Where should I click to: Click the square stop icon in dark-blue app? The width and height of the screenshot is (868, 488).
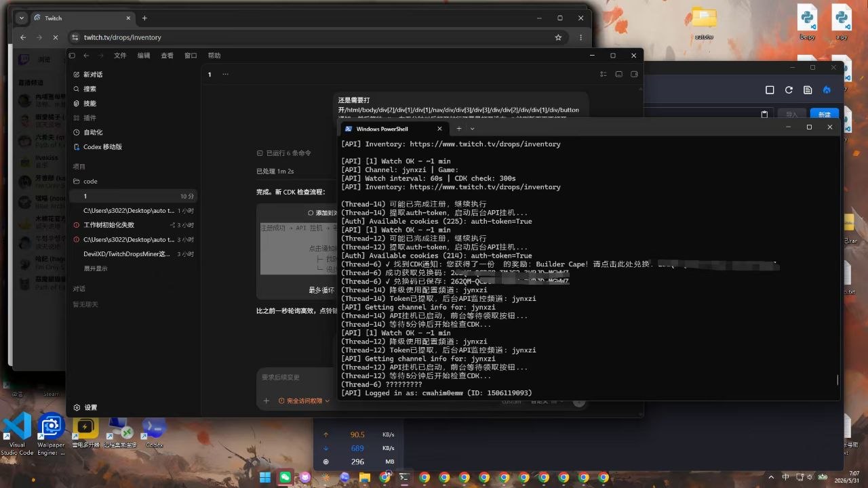(x=770, y=90)
